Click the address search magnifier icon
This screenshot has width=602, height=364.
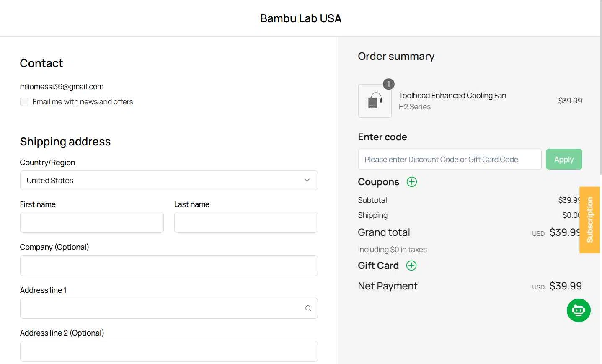pyautogui.click(x=308, y=308)
